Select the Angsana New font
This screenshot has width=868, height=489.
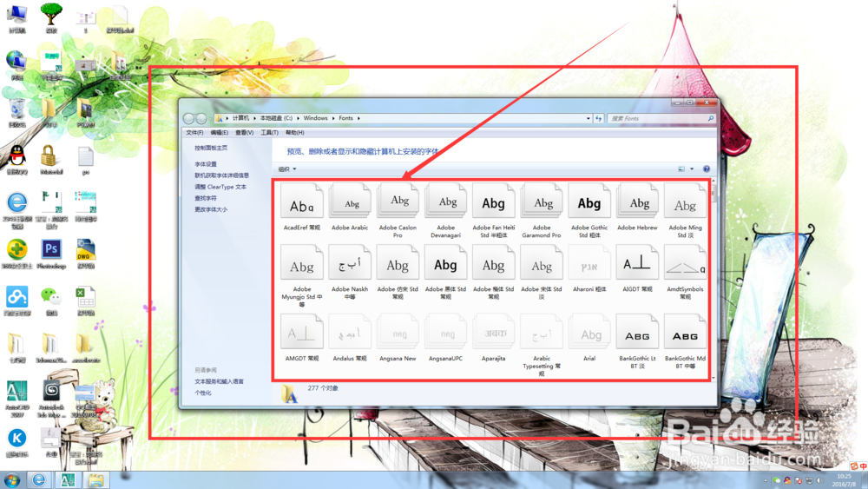[x=398, y=338]
